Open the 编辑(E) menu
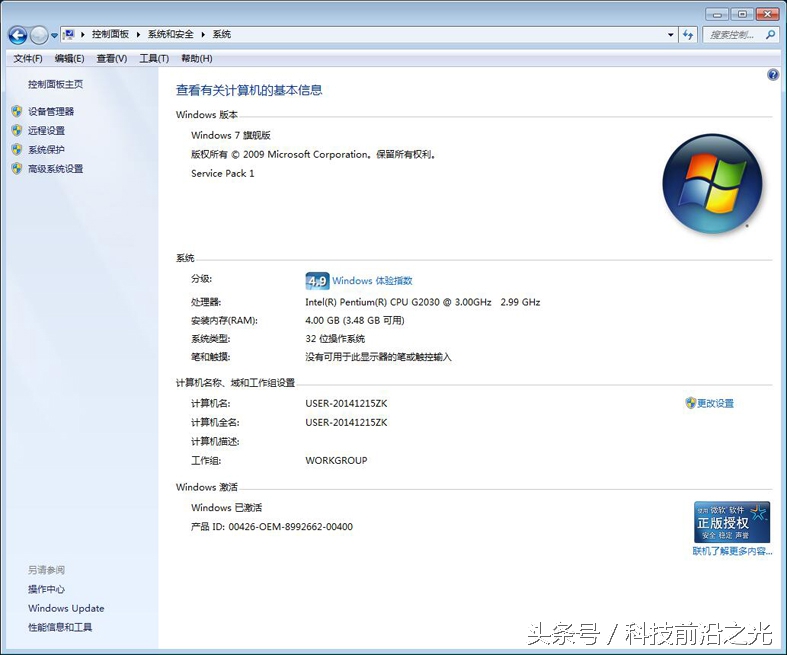The height and width of the screenshot is (655, 787). (69, 59)
